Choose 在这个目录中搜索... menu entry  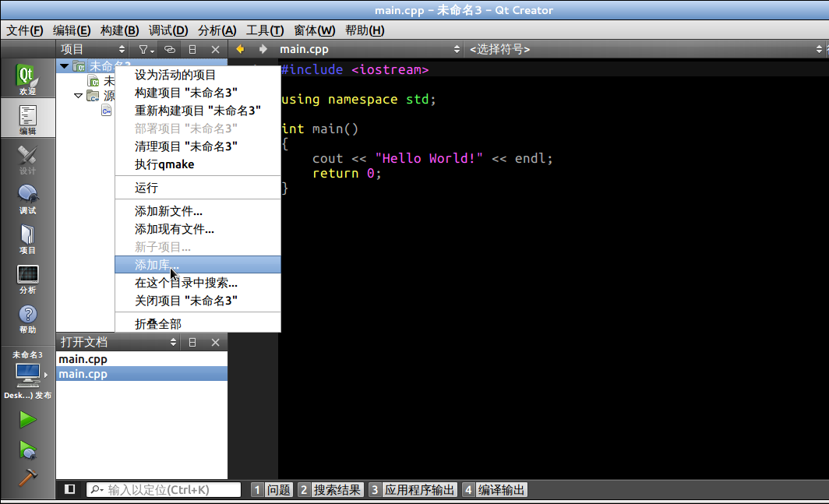tap(198, 283)
